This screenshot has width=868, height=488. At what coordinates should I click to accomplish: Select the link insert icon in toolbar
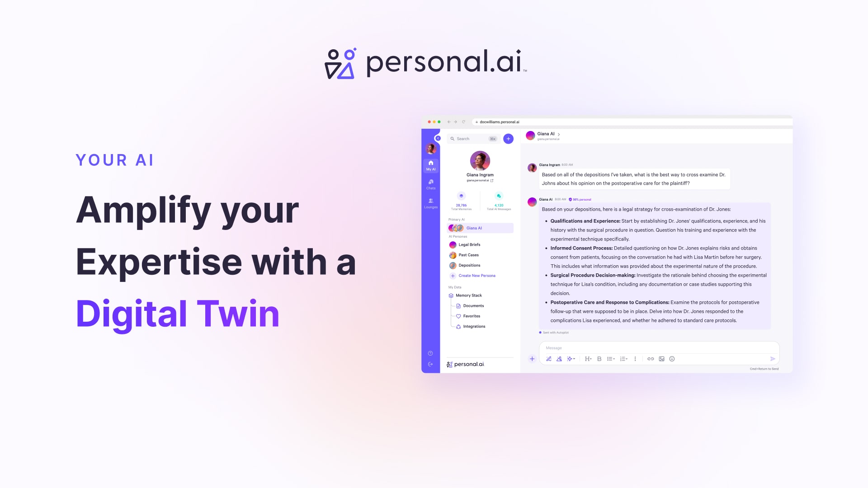(x=651, y=359)
